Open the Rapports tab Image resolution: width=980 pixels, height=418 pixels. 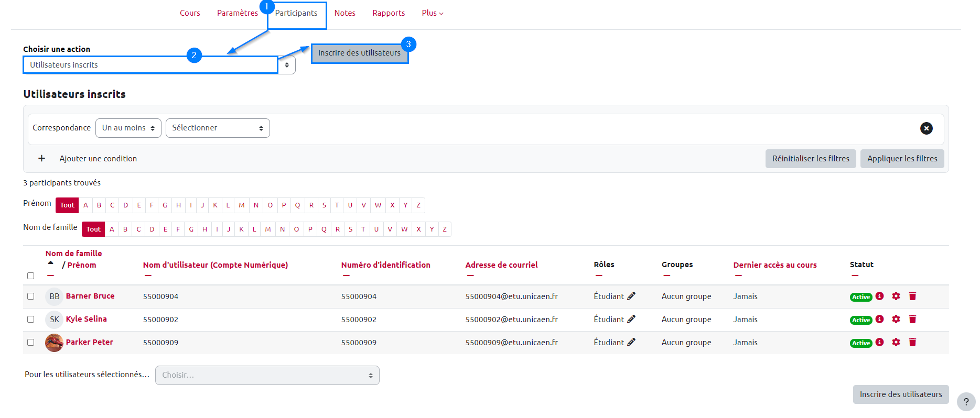point(389,13)
